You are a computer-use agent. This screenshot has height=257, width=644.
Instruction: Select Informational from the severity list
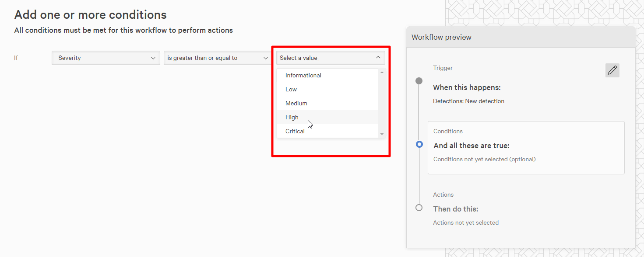pyautogui.click(x=303, y=75)
